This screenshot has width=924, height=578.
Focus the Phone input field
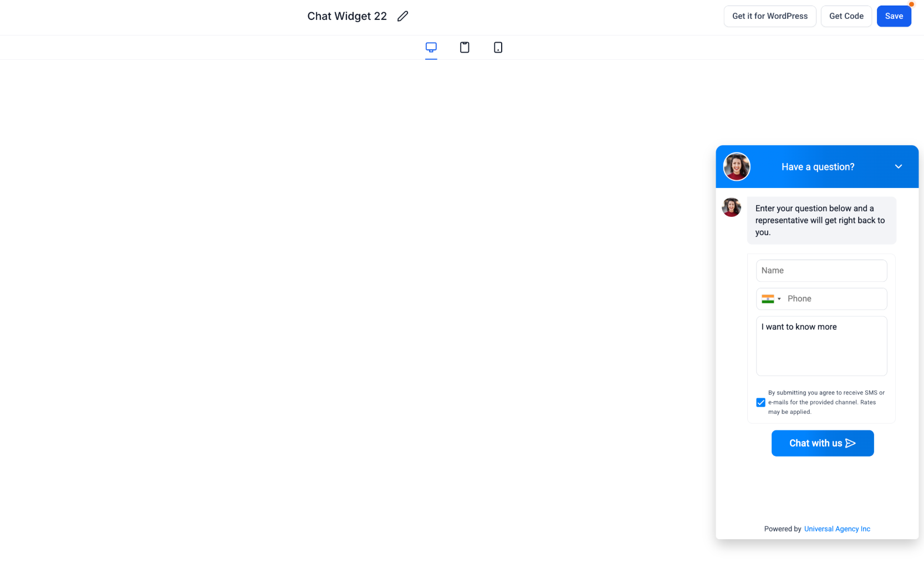point(835,299)
